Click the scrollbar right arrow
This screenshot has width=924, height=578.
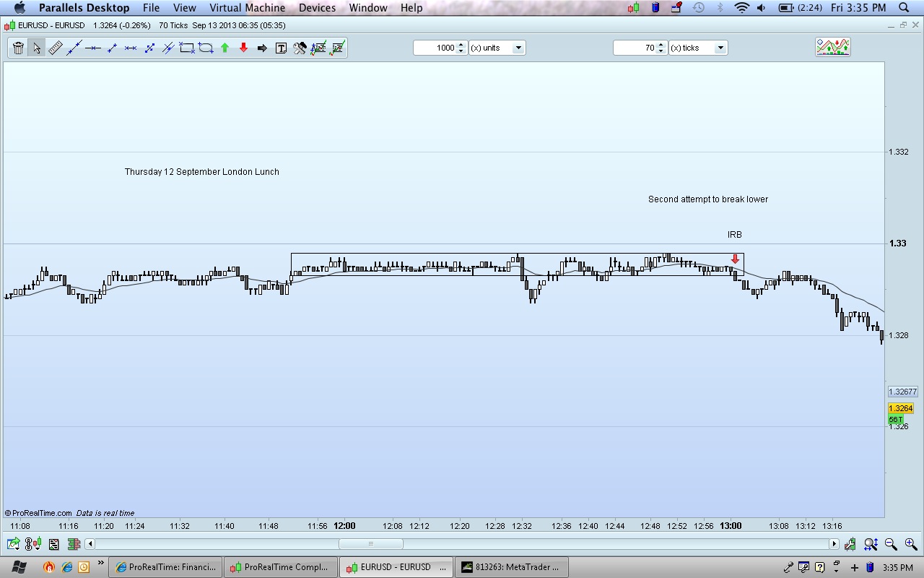(834, 544)
